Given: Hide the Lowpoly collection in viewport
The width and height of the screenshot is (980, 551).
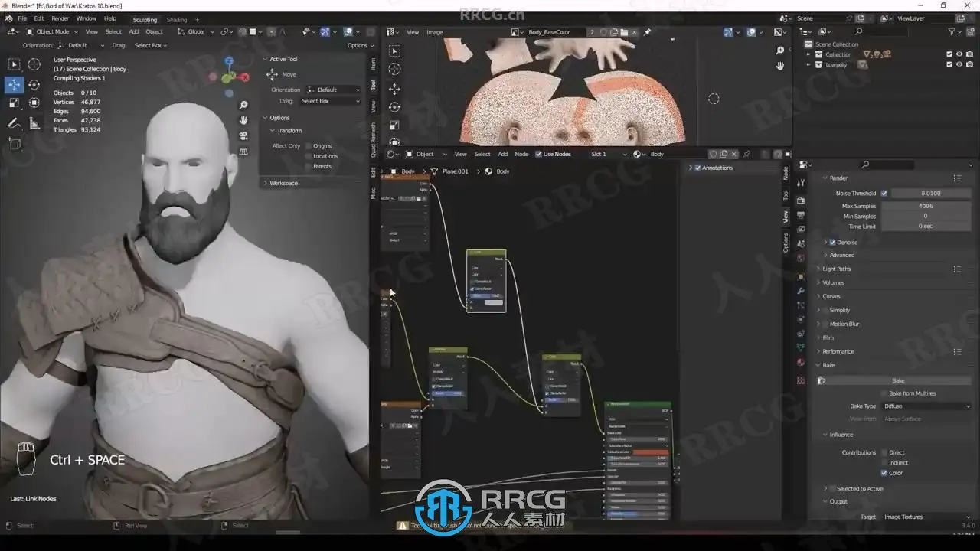Looking at the screenshot, I should pos(959,64).
